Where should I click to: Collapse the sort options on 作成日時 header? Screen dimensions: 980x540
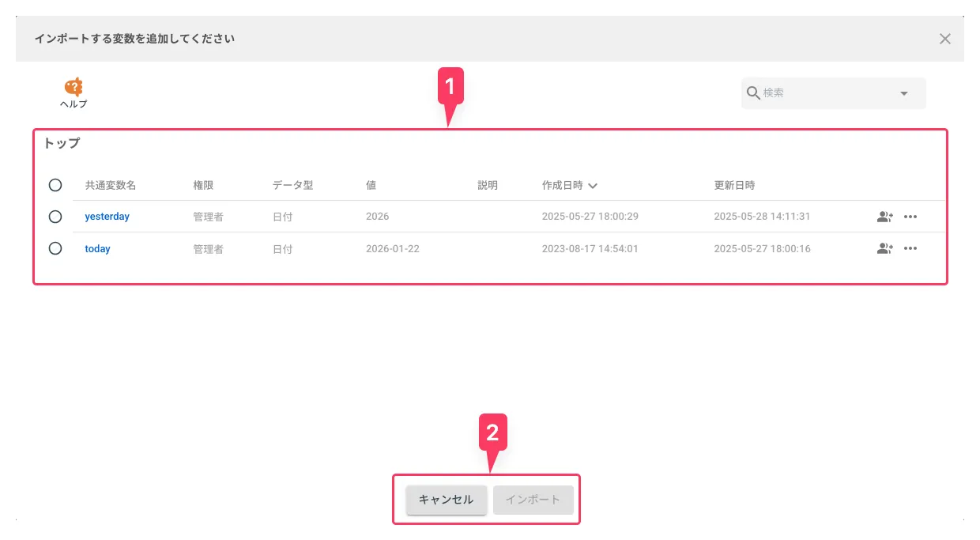tap(593, 184)
